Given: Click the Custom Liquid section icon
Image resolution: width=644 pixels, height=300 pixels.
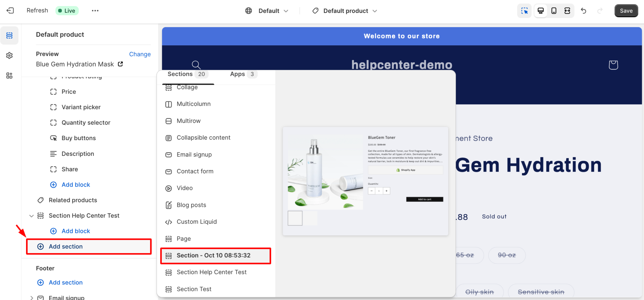Looking at the screenshot, I should 169,222.
